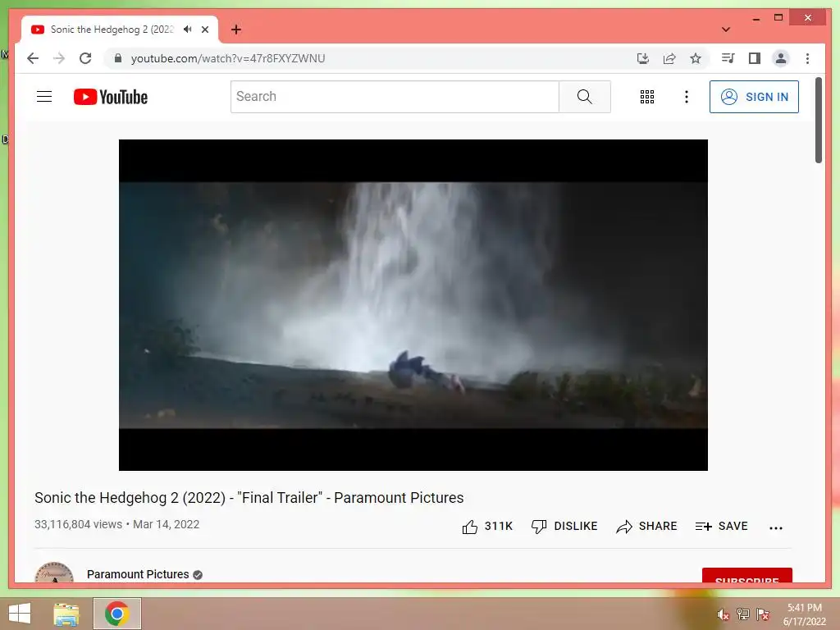The width and height of the screenshot is (840, 630).
Task: Click the video player to pause playback
Action: [413, 305]
